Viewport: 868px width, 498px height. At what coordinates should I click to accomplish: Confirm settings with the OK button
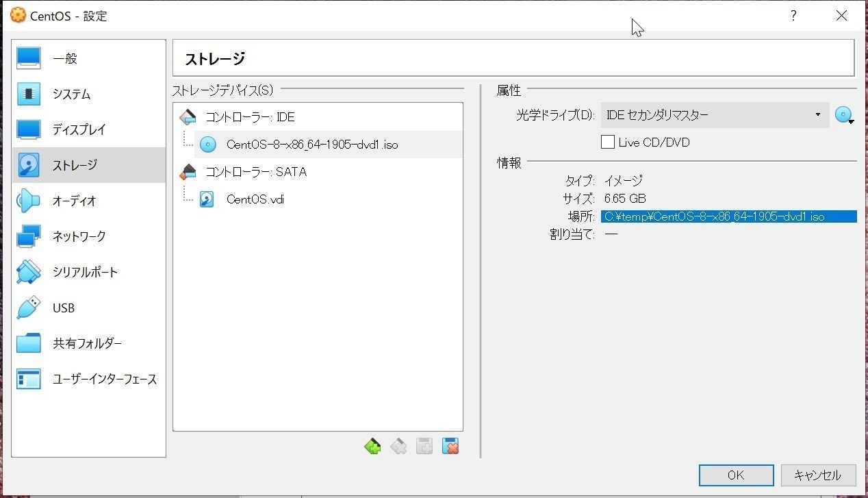736,475
